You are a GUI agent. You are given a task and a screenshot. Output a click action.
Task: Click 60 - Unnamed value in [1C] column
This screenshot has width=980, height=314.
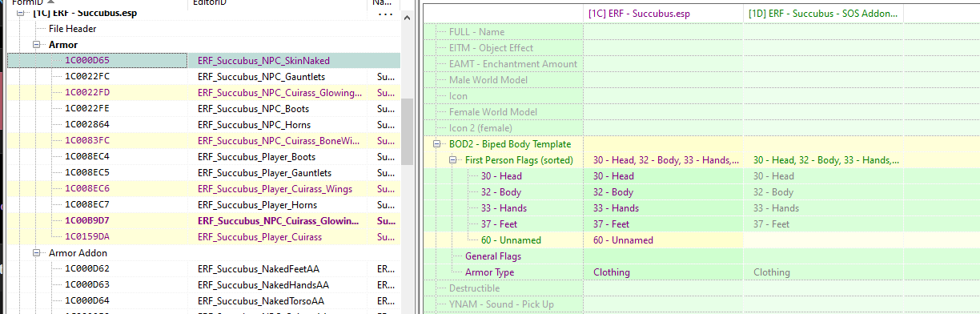point(623,240)
